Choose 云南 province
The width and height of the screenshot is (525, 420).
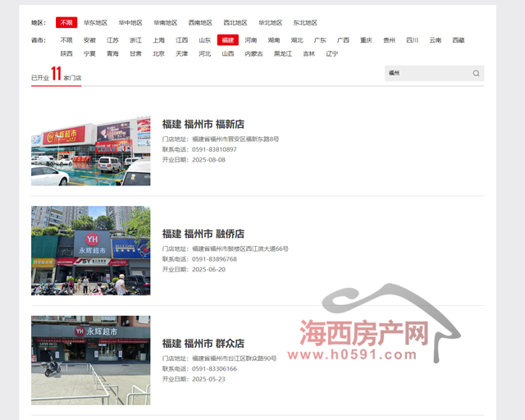click(436, 40)
